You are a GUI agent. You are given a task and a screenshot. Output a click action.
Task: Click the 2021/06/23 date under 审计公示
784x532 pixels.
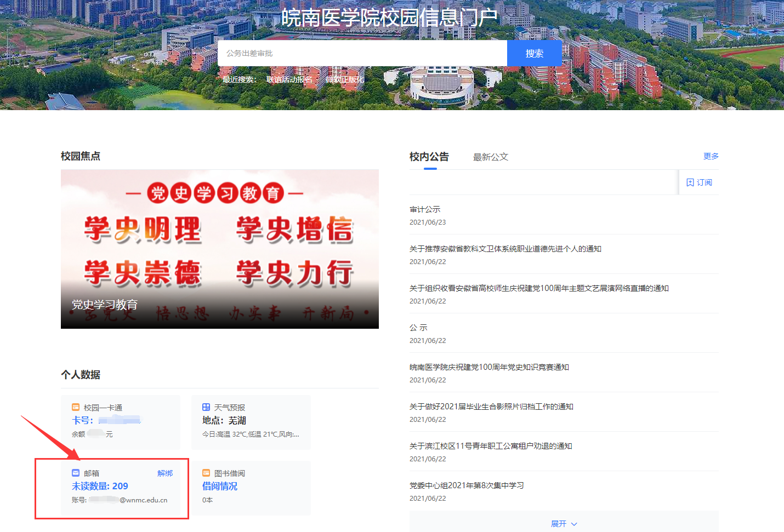[x=428, y=222]
